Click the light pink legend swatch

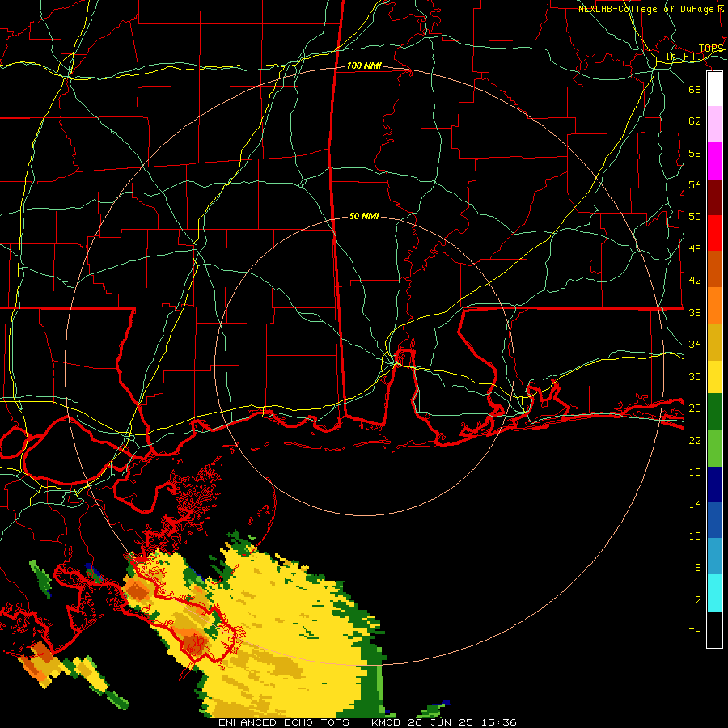point(714,125)
